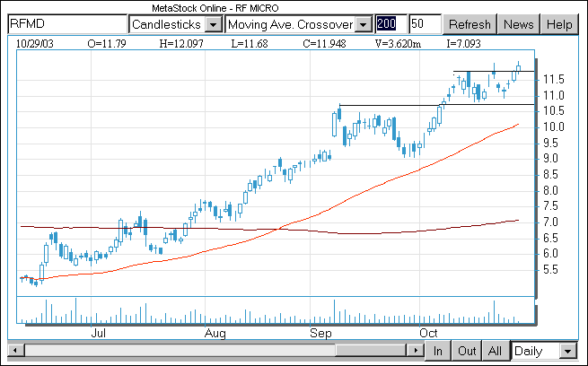
Task: Click the V=3.620m volume readout
Action: click(x=398, y=44)
